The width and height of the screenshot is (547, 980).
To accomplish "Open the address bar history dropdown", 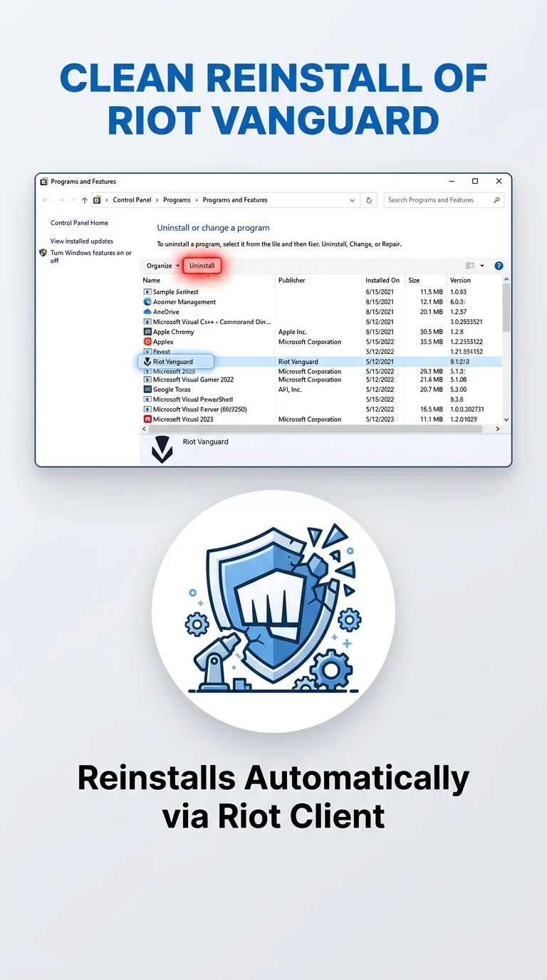I will [353, 201].
